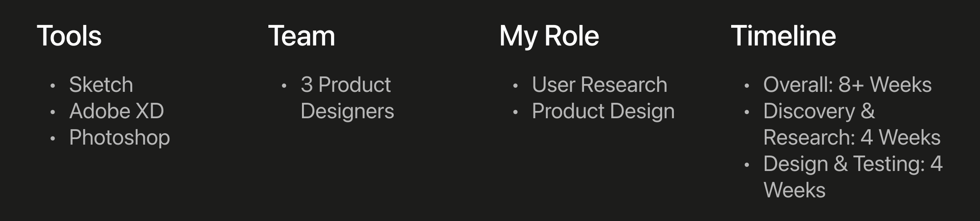
Task: Select Discovery & Research: 4 Weeks text
Action: click(x=851, y=125)
